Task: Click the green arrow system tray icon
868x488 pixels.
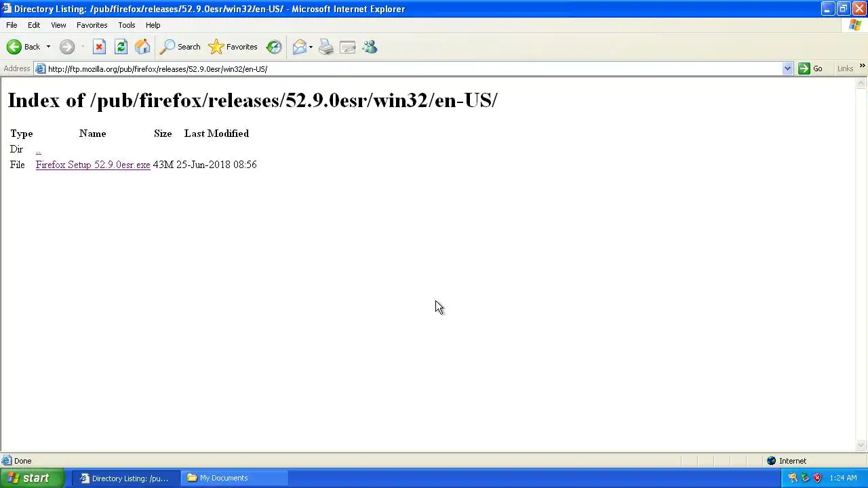Action: (x=805, y=478)
